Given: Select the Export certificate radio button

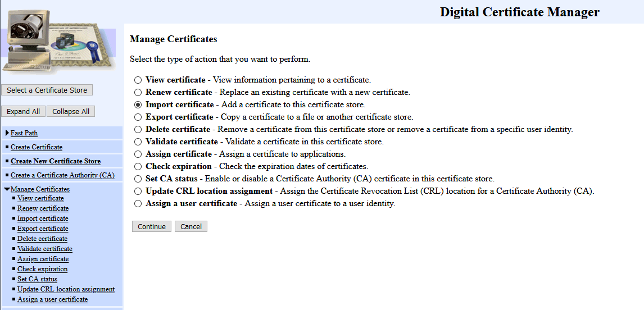Looking at the screenshot, I should coord(138,117).
